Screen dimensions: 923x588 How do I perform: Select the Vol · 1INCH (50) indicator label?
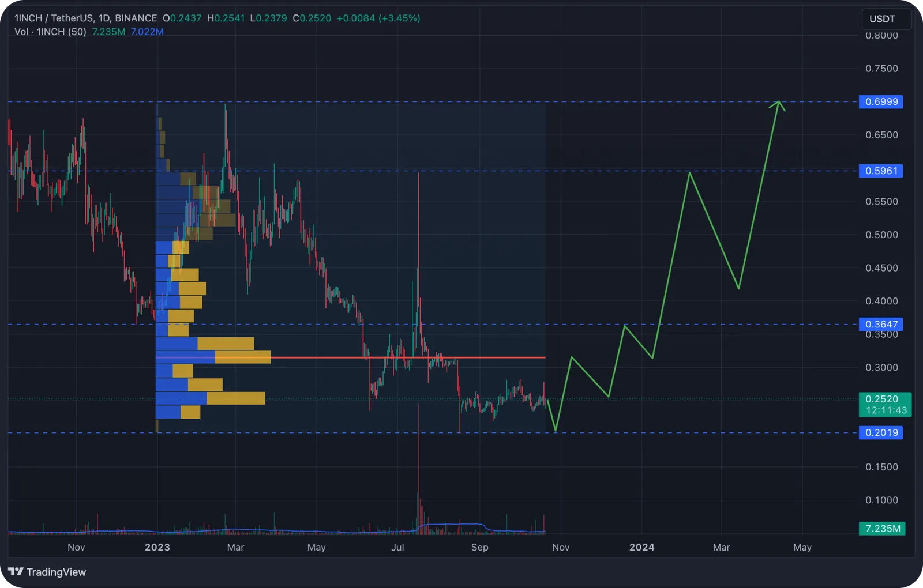(x=50, y=32)
